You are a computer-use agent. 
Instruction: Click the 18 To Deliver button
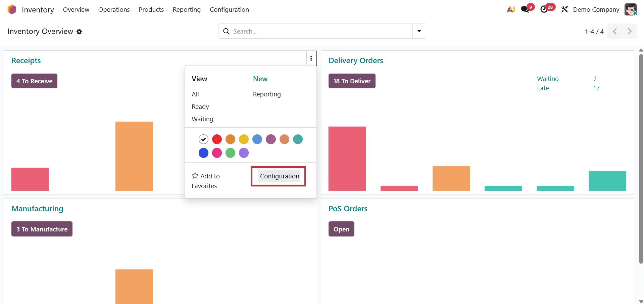(x=352, y=81)
